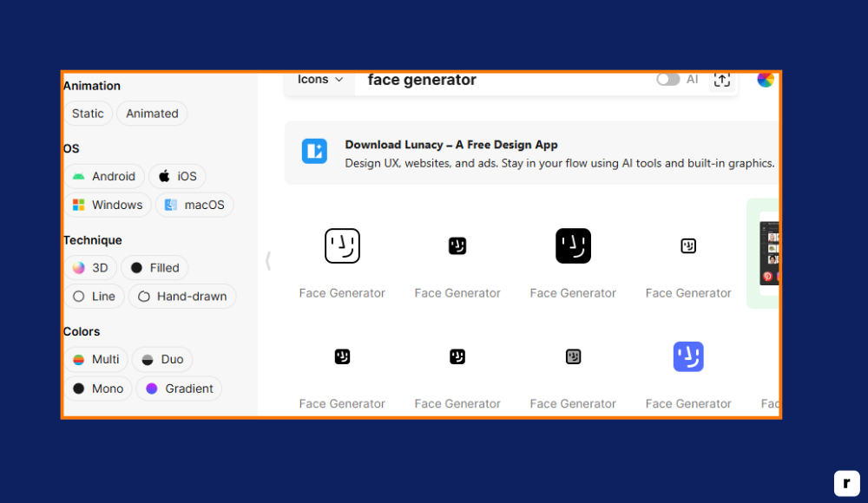Select the blue rounded Face Generator icon

point(688,356)
